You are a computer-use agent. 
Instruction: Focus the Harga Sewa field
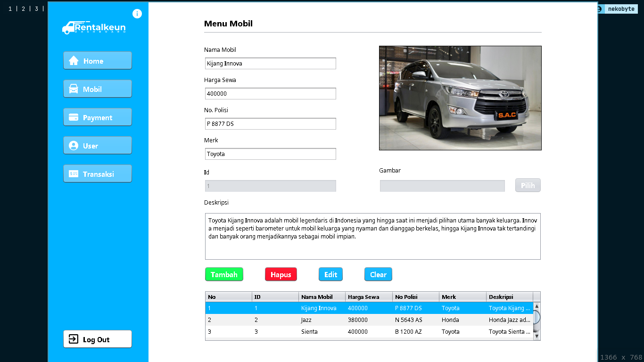[270, 93]
